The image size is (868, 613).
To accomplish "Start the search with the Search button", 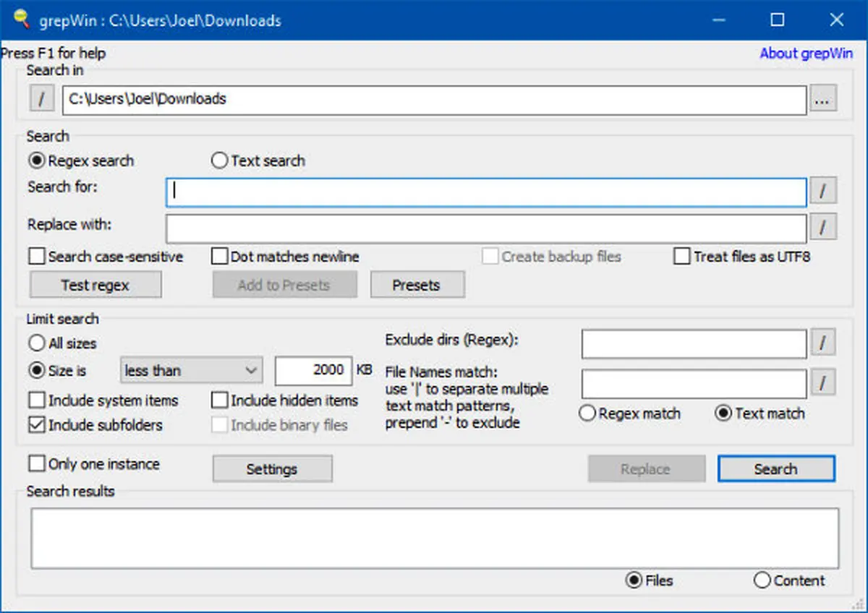I will pyautogui.click(x=775, y=469).
